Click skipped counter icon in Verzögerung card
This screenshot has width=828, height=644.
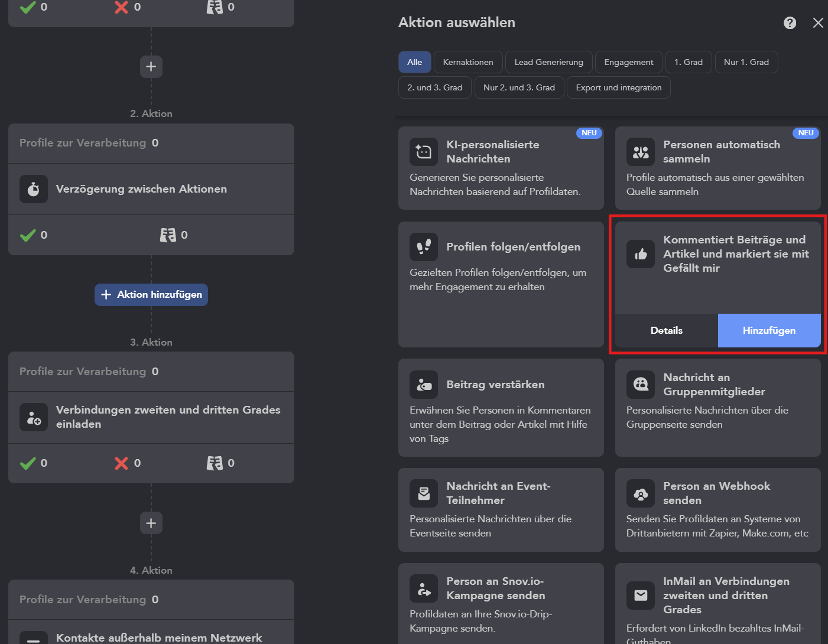[x=168, y=235]
